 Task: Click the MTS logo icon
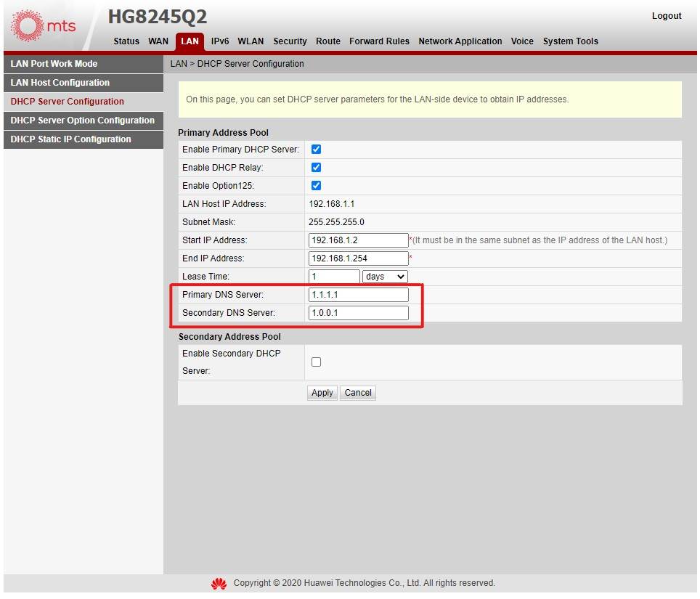(x=28, y=26)
